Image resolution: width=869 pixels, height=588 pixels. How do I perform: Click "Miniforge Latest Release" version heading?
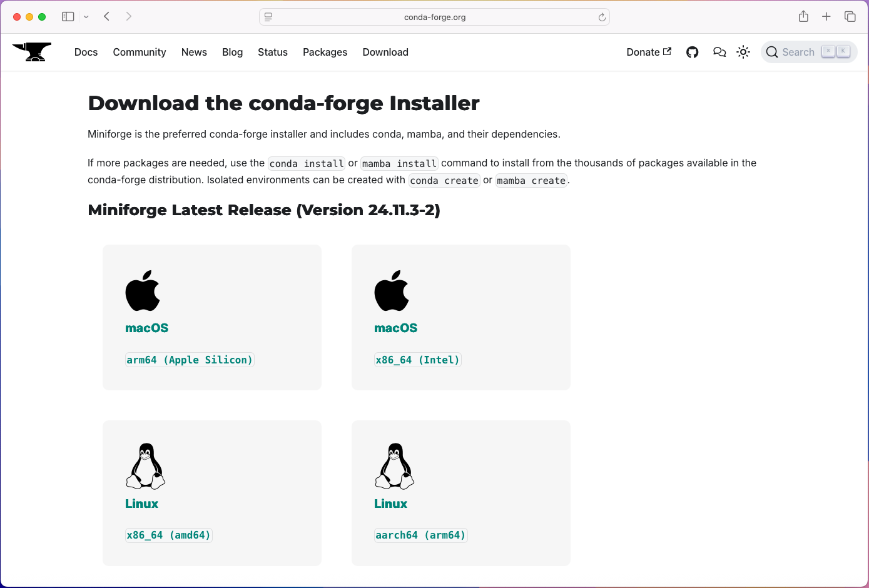click(264, 210)
